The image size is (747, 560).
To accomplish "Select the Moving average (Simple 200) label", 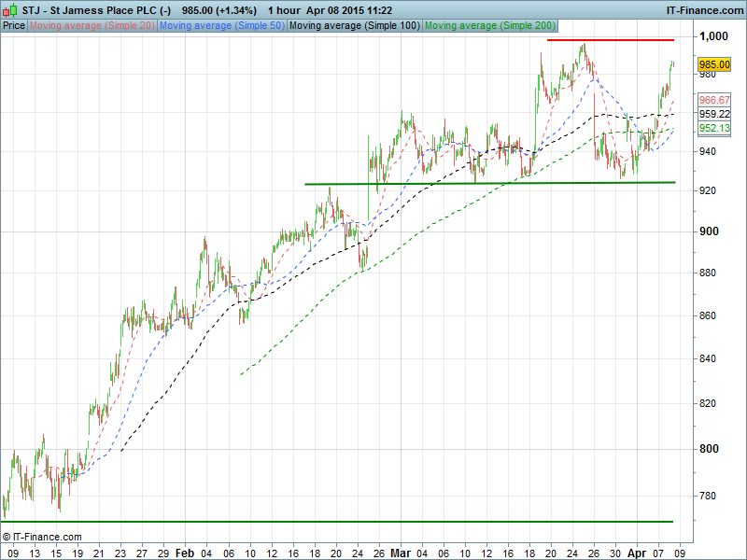I will click(489, 25).
